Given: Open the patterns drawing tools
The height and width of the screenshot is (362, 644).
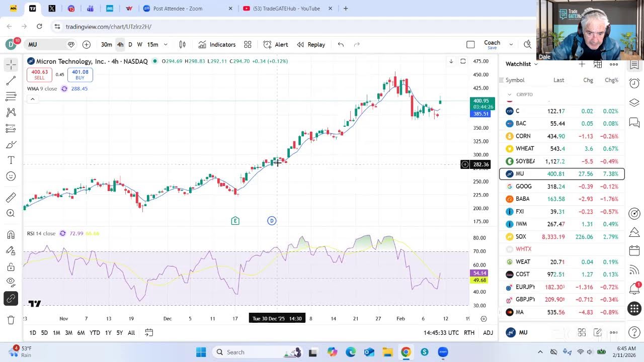Looking at the screenshot, I should 11,113.
